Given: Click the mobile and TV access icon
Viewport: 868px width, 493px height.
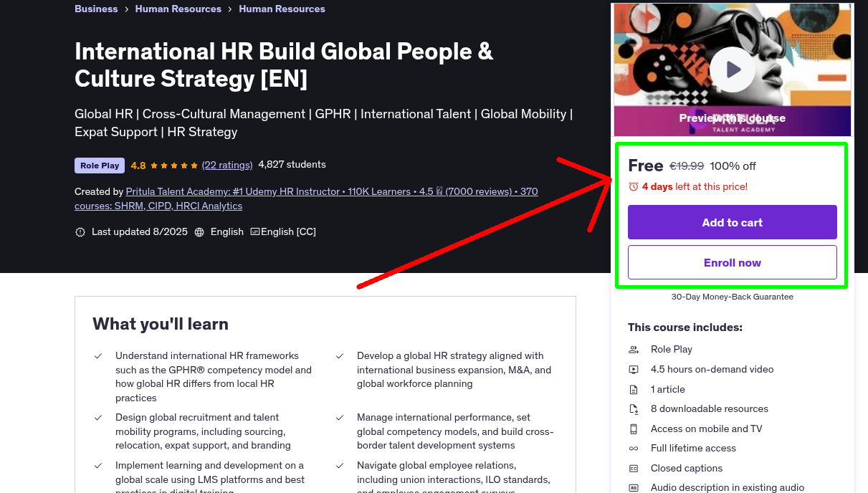Looking at the screenshot, I should [x=634, y=429].
